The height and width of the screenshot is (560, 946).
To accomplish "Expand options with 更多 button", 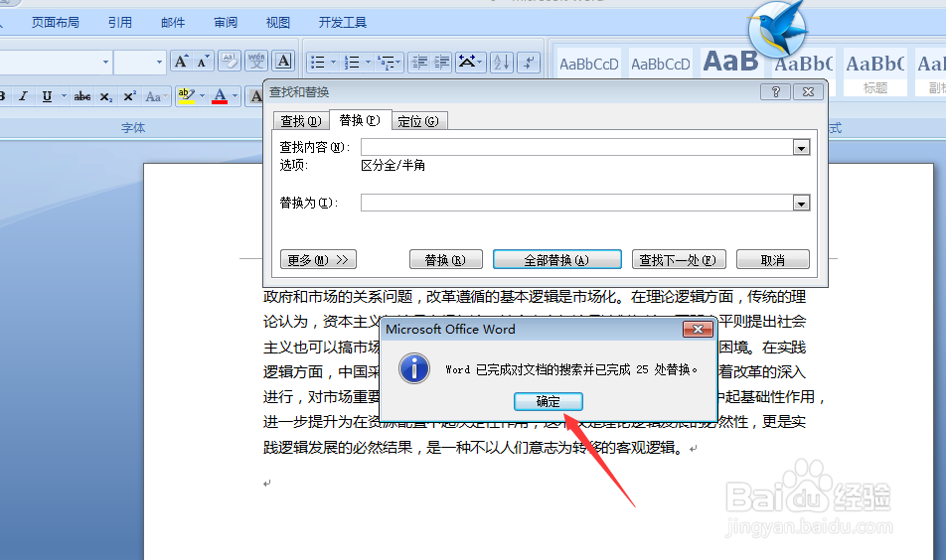I will 319,260.
